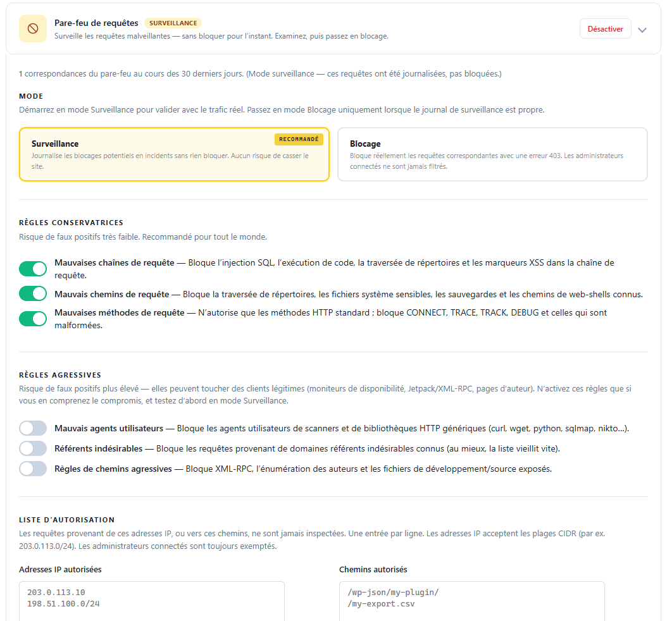Image resolution: width=672 pixels, height=621 pixels.
Task: Click the Pare-feu de requêtes title
Action: pyautogui.click(x=96, y=23)
